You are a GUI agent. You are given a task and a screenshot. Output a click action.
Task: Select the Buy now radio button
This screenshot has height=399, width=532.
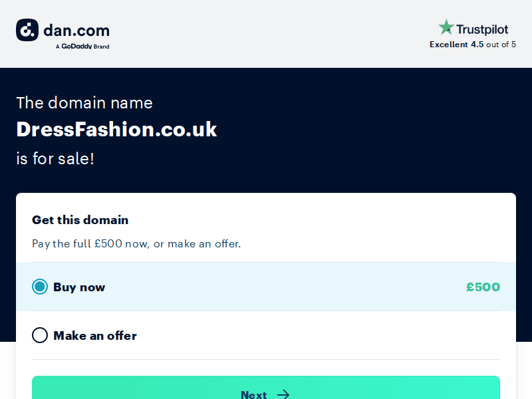point(40,287)
